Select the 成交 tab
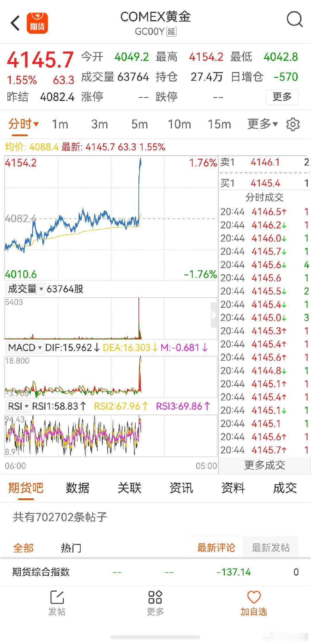Screen dimensions: 311x644 tap(285, 488)
